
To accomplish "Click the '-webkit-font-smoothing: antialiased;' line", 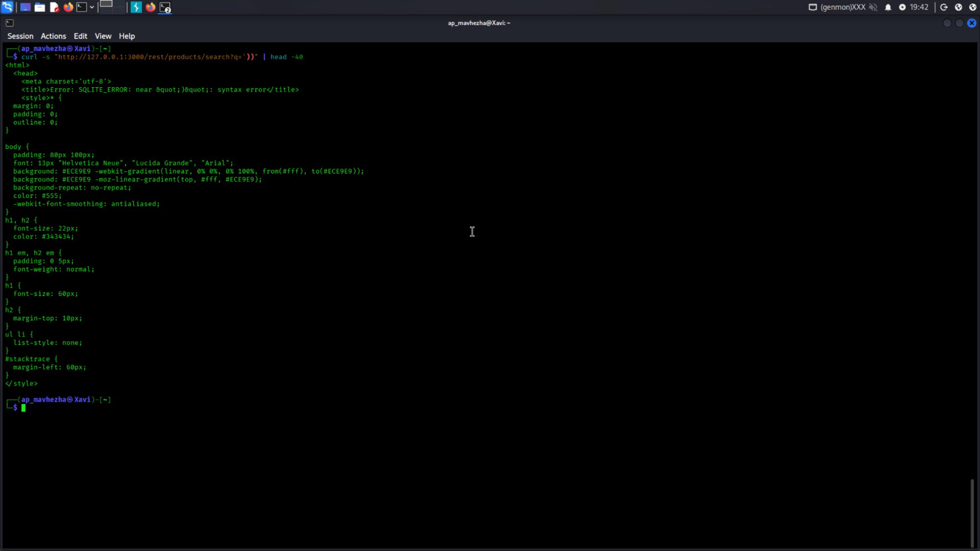I will (87, 204).
